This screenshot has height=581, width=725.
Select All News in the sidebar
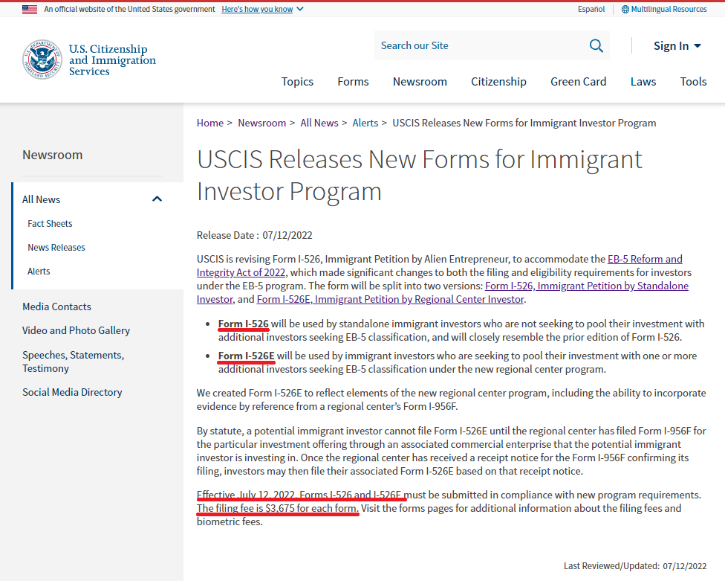pyautogui.click(x=41, y=200)
